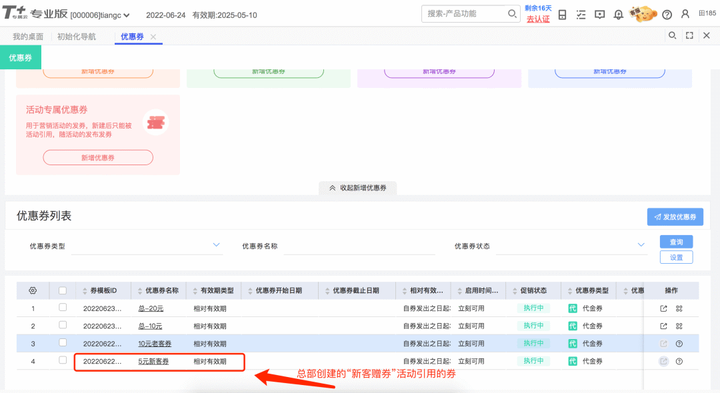This screenshot has height=393, width=720.
Task: Click the 优惠券列表 heading
Action: 44,216
